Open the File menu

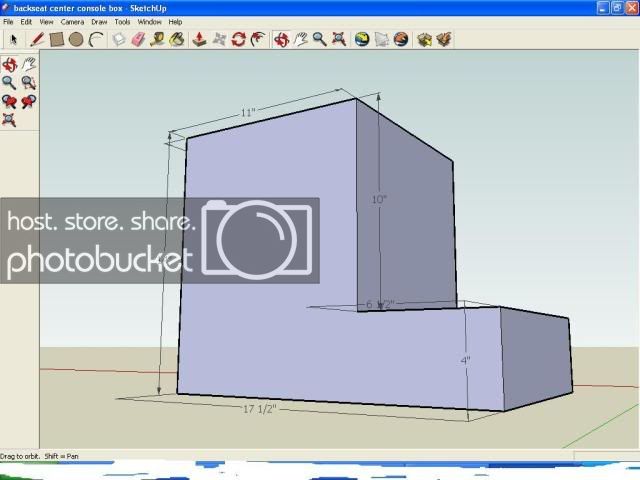tap(8, 22)
